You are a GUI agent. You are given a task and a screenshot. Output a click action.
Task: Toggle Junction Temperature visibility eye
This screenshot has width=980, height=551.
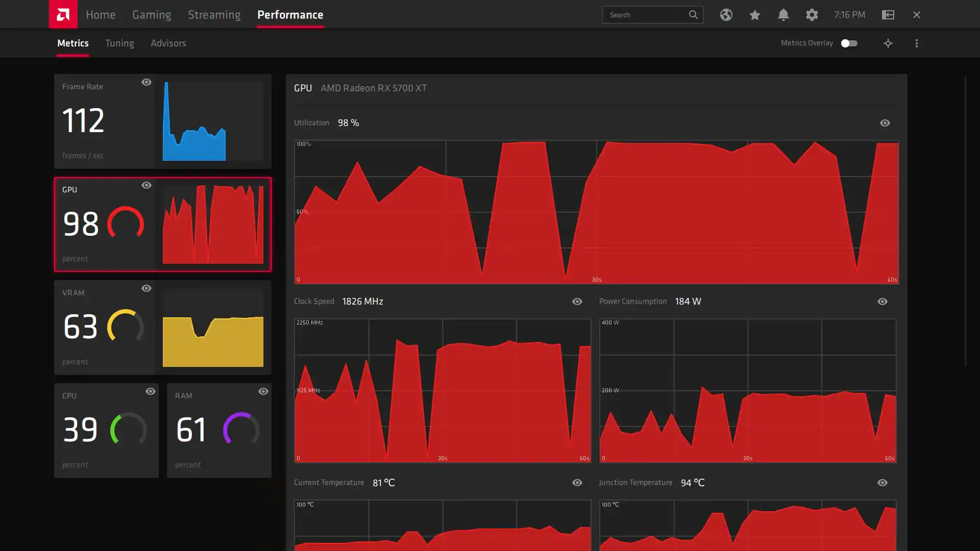tap(882, 483)
